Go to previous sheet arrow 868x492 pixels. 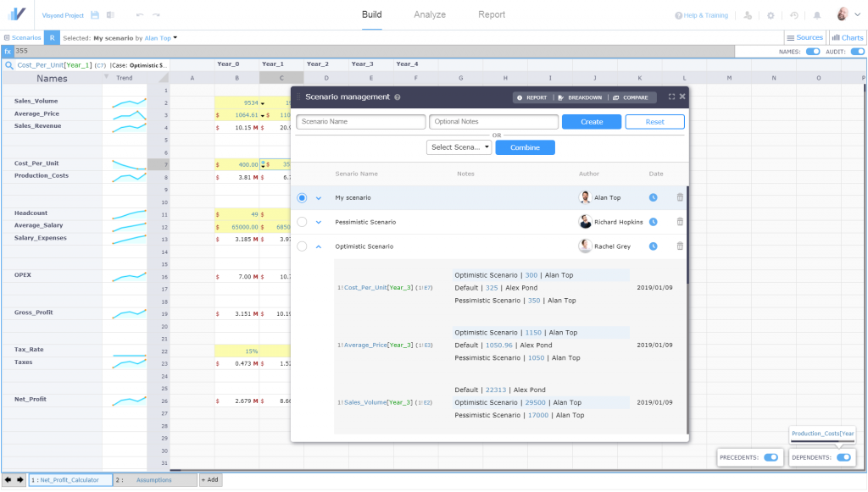pos(8,480)
